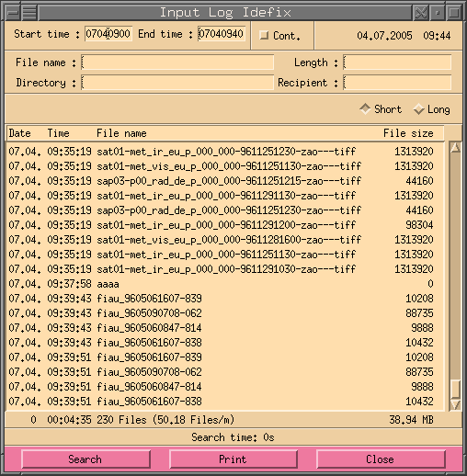Open the window menu button in title bar
Image resolution: width=467 pixels, height=476 pixels.
(13, 13)
